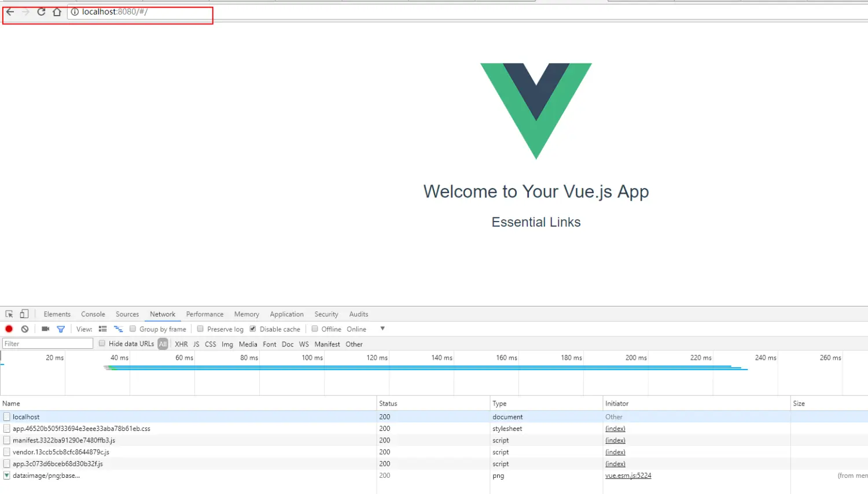Image resolution: width=868 pixels, height=494 pixels.
Task: Select the manifest.3322ba91290e7480ffb3.js request
Action: click(434, 440)
